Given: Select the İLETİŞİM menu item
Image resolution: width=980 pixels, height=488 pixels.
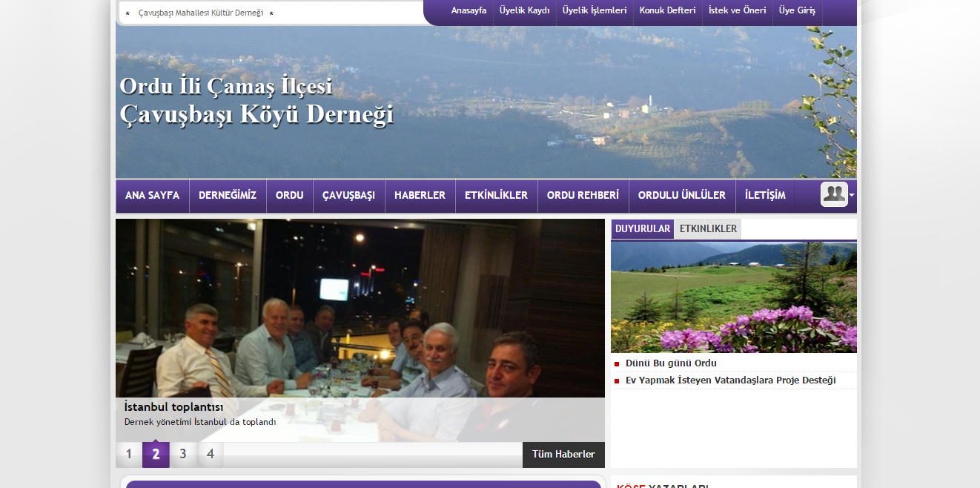Looking at the screenshot, I should pyautogui.click(x=765, y=196).
